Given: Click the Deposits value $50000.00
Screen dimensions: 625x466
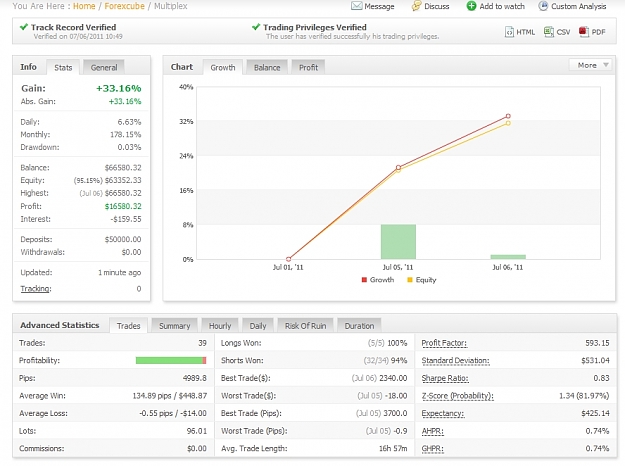Looking at the screenshot, I should pyautogui.click(x=123, y=239).
